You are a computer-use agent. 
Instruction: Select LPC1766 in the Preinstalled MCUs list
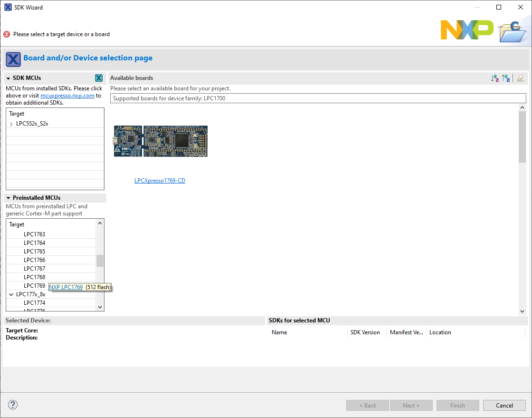[34, 260]
